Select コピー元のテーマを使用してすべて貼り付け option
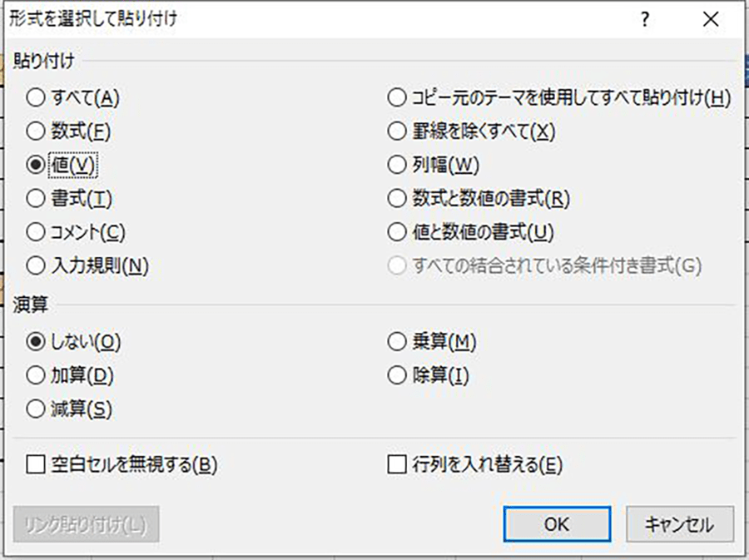 [397, 97]
